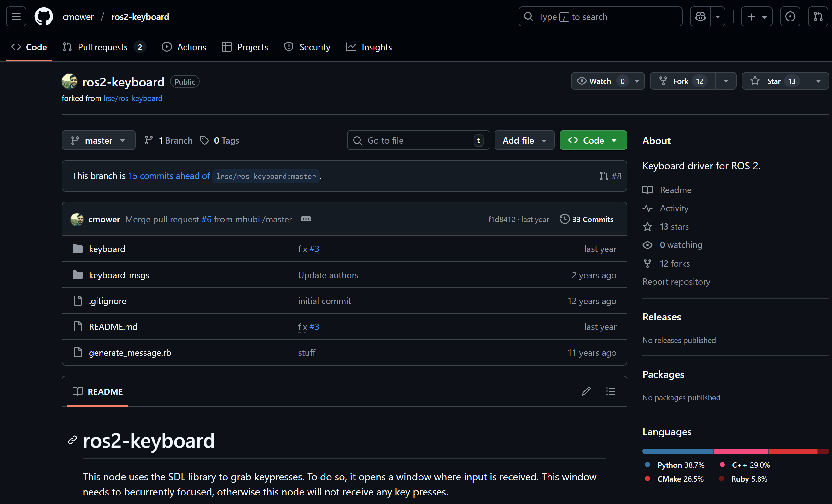Click the README.md file icon
Image resolution: width=832 pixels, height=504 pixels.
pyautogui.click(x=78, y=326)
